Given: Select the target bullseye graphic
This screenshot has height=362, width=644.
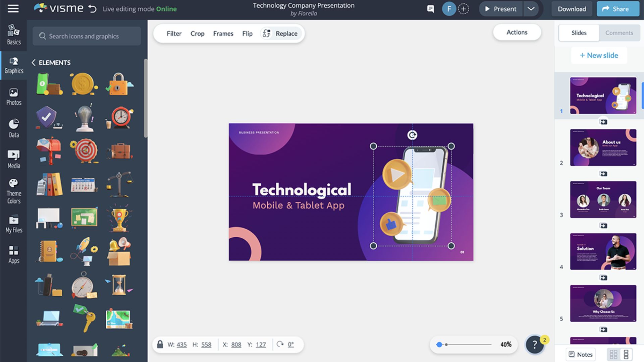Looking at the screenshot, I should 84,151.
